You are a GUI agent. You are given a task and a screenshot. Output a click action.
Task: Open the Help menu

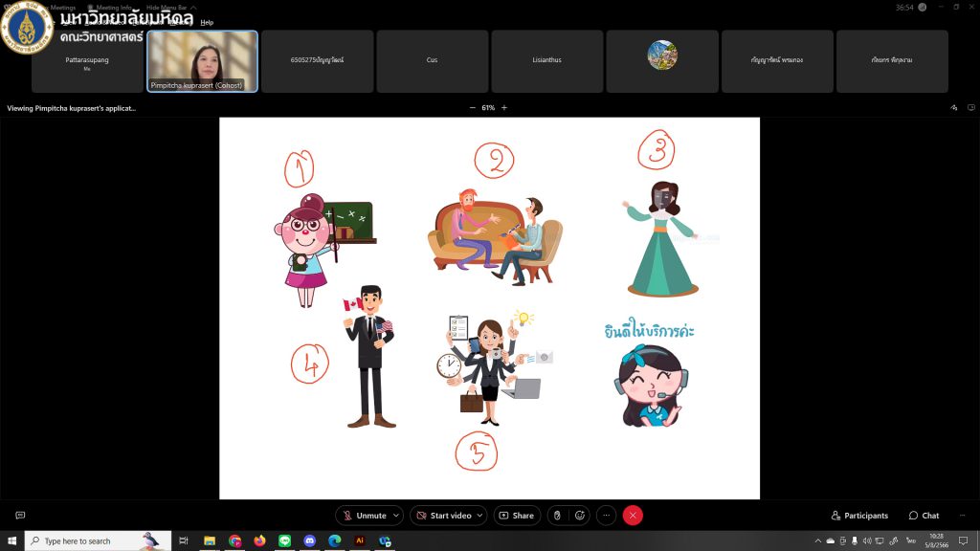point(207,22)
